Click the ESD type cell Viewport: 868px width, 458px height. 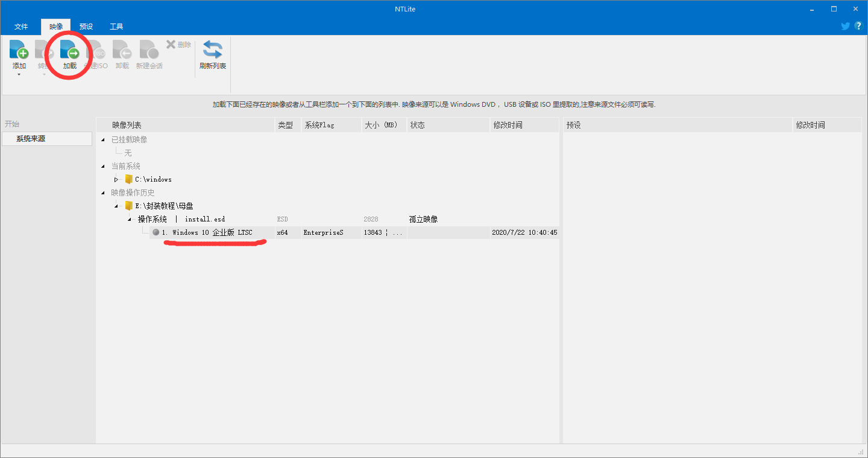tap(282, 219)
